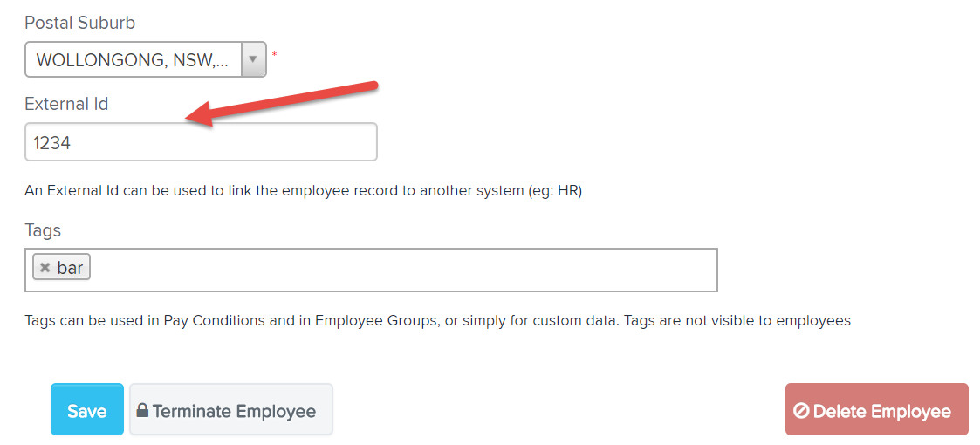Click the External Id field label

point(66,104)
